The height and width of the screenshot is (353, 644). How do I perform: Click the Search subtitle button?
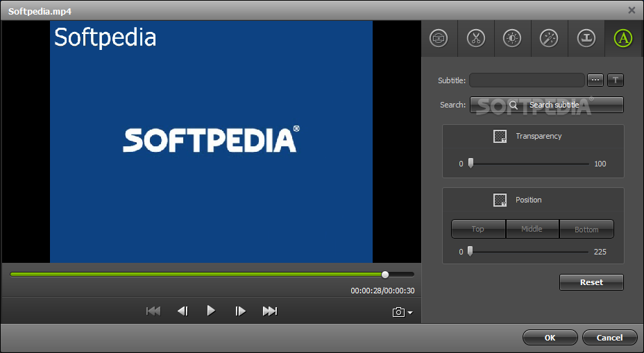point(547,105)
